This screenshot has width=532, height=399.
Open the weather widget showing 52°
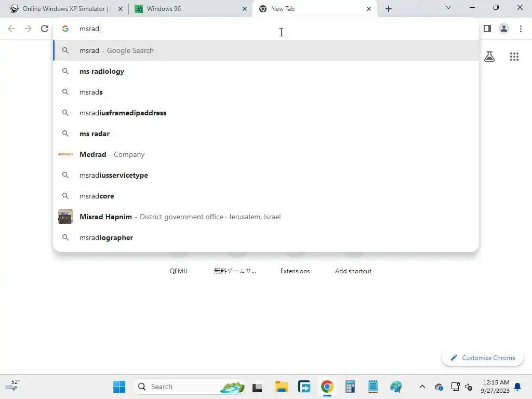[x=12, y=385]
